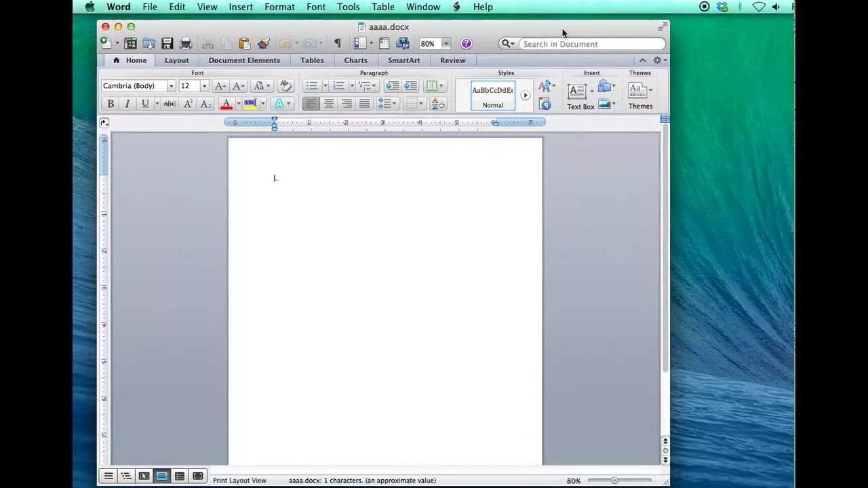Align text left
Screen dimensions: 868x488
click(311, 104)
